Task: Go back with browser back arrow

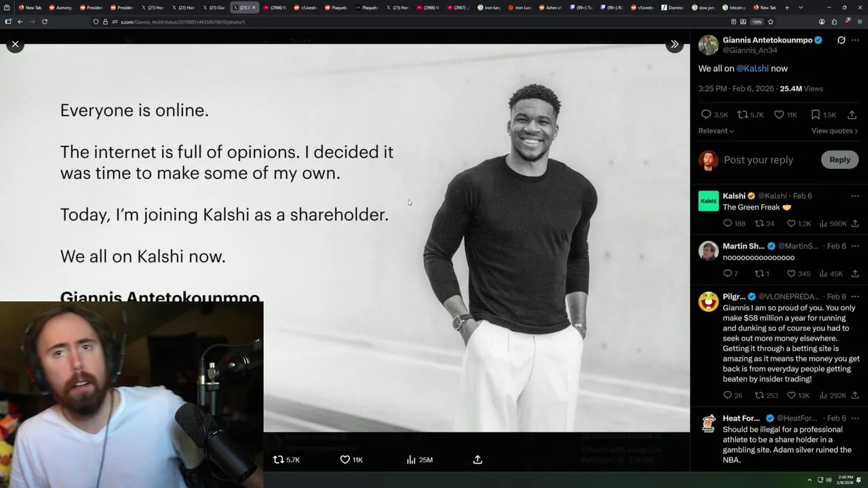Action: 20,22
